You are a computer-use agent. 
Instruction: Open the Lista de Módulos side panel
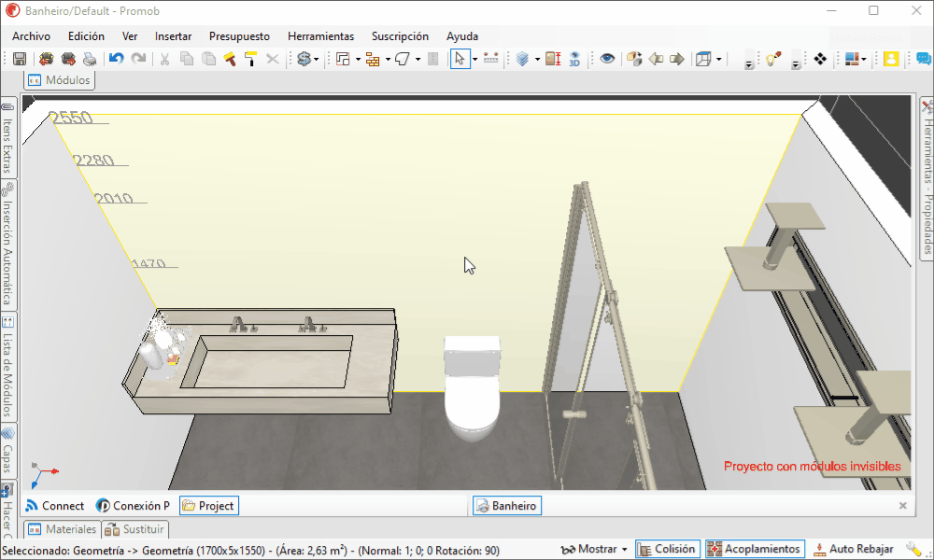coord(7,367)
